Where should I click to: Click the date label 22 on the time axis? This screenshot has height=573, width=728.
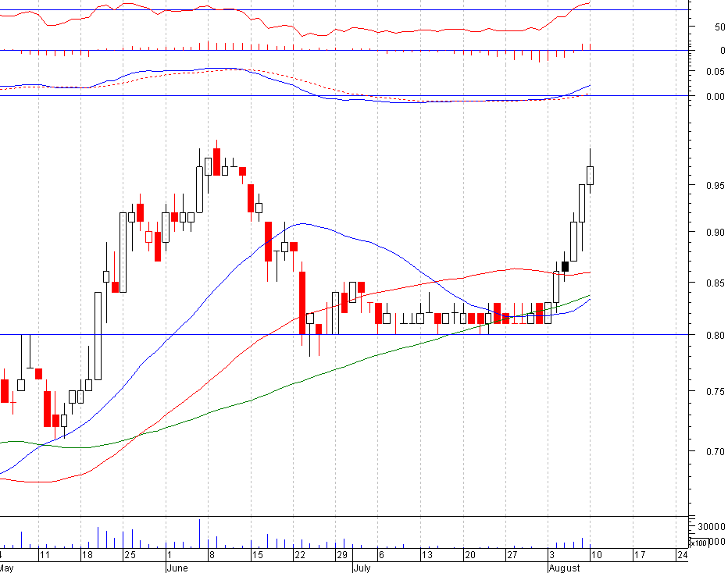pos(300,555)
